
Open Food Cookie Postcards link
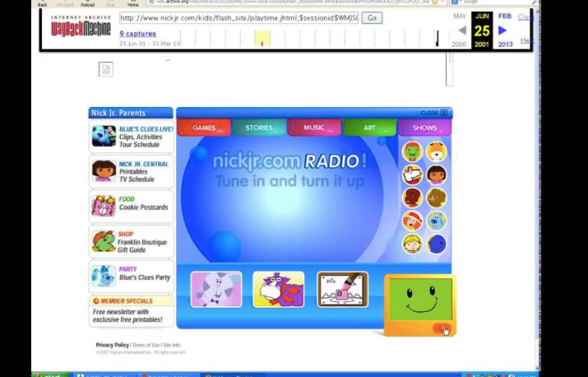tap(143, 203)
